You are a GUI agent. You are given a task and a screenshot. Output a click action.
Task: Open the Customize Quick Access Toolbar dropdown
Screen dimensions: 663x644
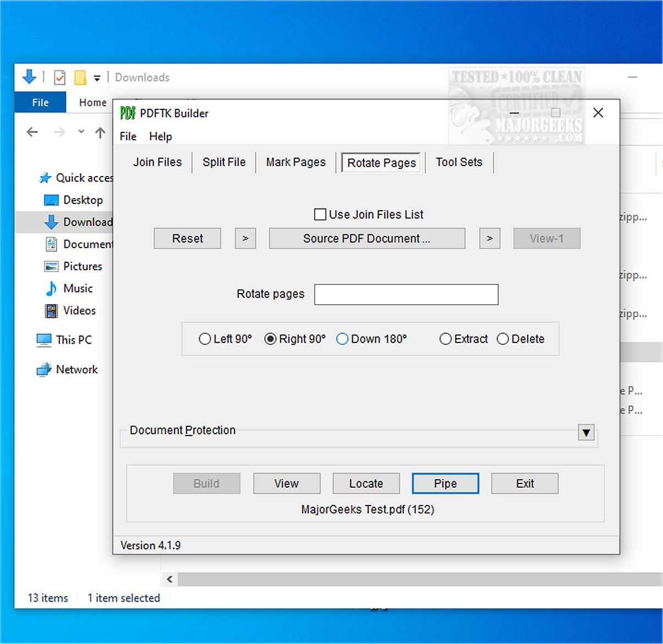point(97,78)
